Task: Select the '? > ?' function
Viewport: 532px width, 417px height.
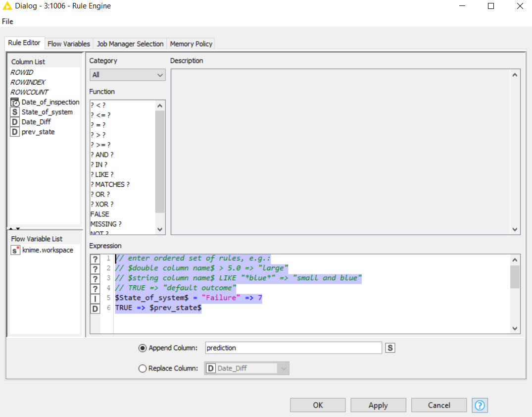Action: (98, 135)
